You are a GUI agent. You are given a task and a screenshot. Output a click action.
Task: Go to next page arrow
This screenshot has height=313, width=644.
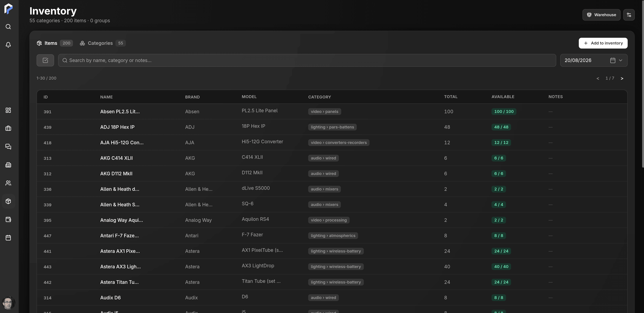coord(622,79)
